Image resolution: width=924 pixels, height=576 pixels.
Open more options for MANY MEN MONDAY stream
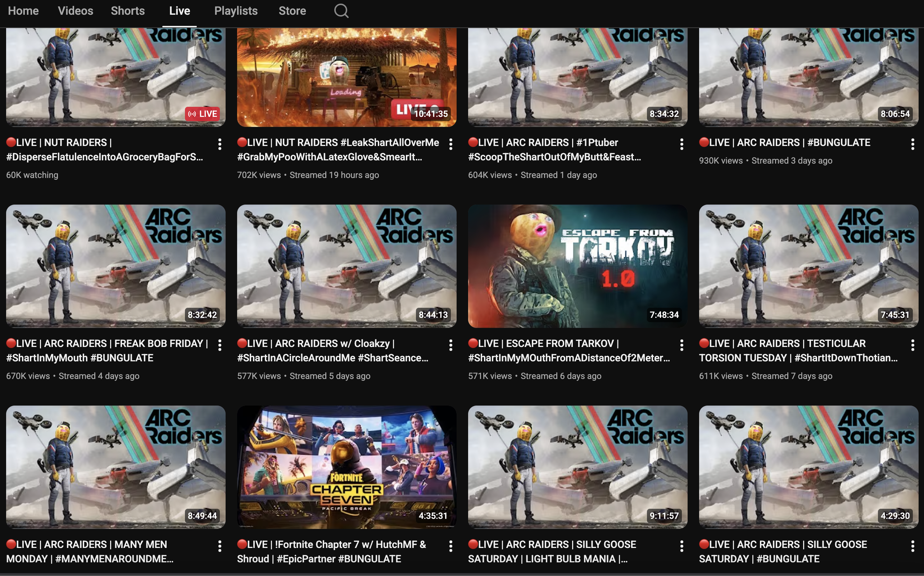220,546
